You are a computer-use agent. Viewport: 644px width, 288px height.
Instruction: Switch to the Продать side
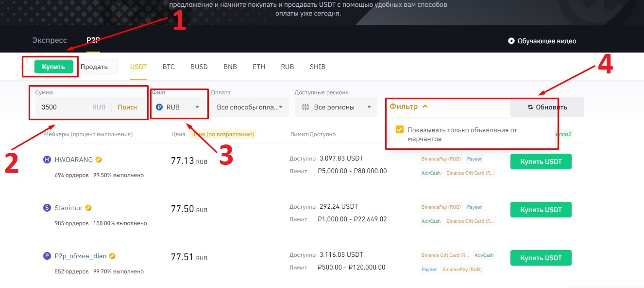point(94,67)
